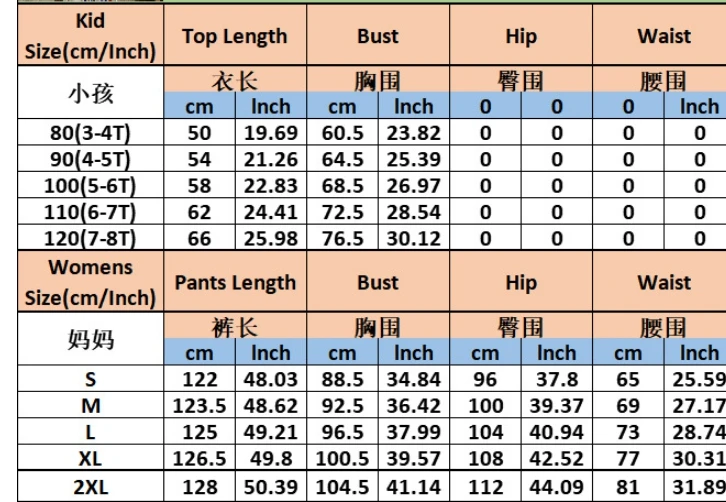726x502 pixels.
Task: Select the cell showing 19.69 inches
Action: point(270,132)
